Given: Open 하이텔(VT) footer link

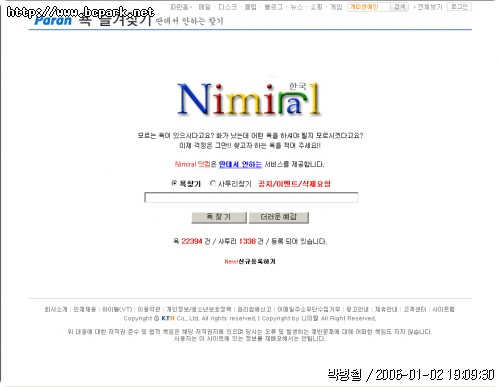Looking at the screenshot, I should (x=117, y=309).
